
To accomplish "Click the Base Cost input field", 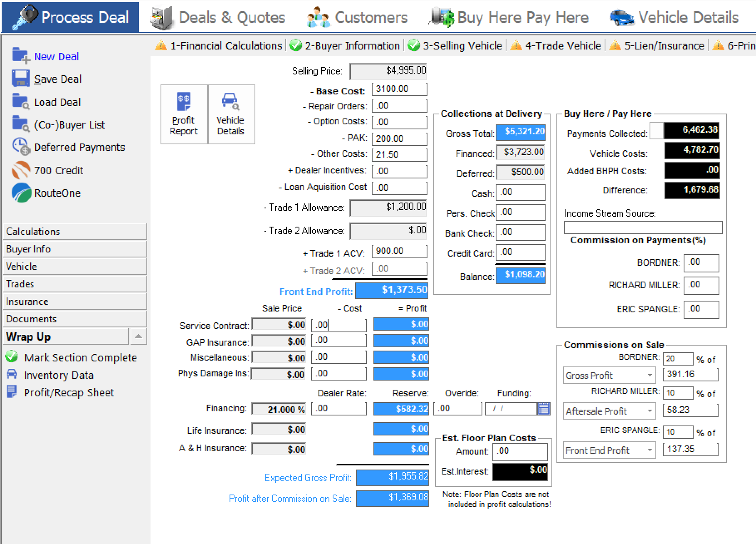I will (x=399, y=89).
